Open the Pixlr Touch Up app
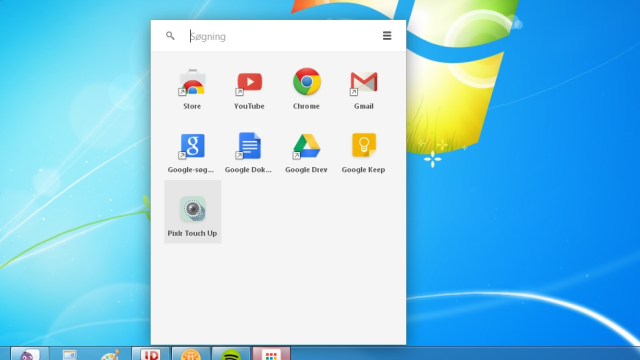 pyautogui.click(x=193, y=212)
